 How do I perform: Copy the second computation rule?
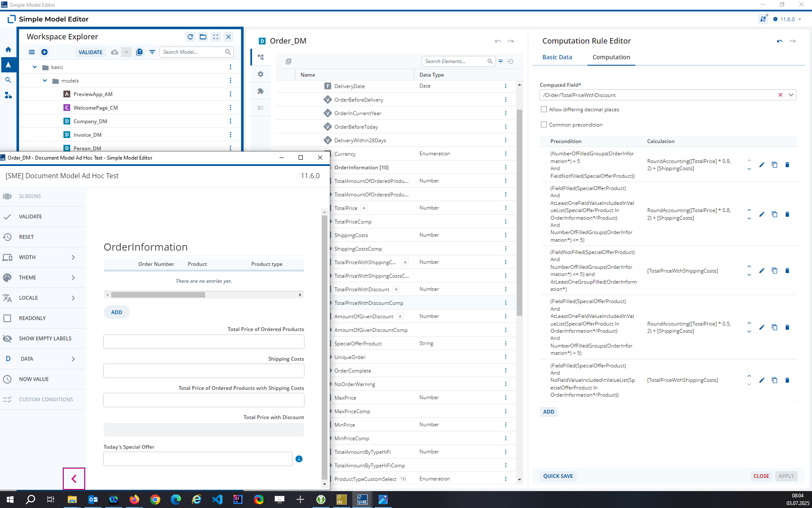point(774,214)
